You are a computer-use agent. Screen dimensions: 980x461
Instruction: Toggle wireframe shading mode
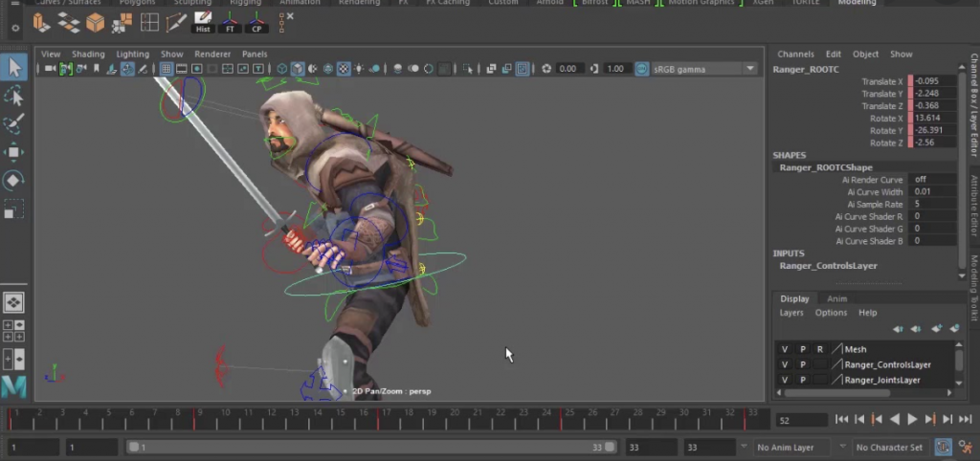(282, 69)
